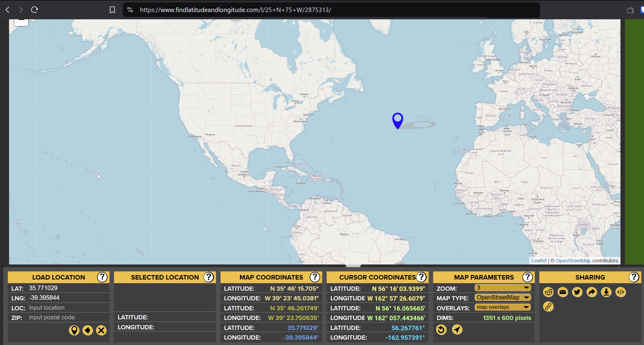Click the '-39.395844°' decimal longitude

tap(301, 337)
